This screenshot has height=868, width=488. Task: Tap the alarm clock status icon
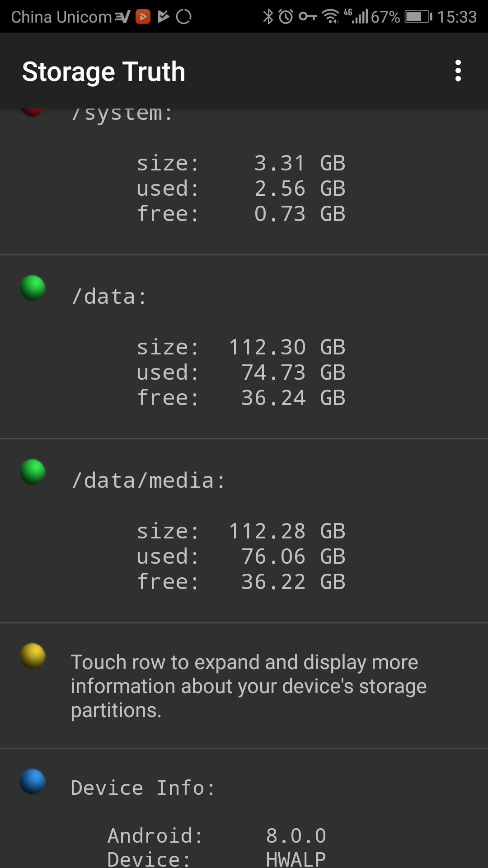pyautogui.click(x=286, y=17)
